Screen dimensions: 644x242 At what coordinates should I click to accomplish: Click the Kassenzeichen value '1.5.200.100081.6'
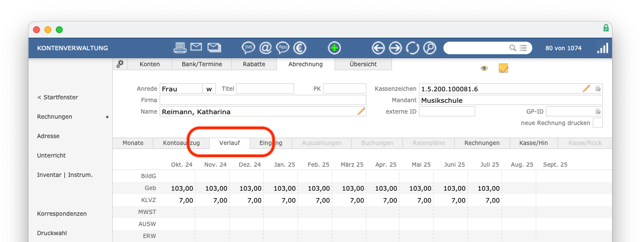[449, 88]
